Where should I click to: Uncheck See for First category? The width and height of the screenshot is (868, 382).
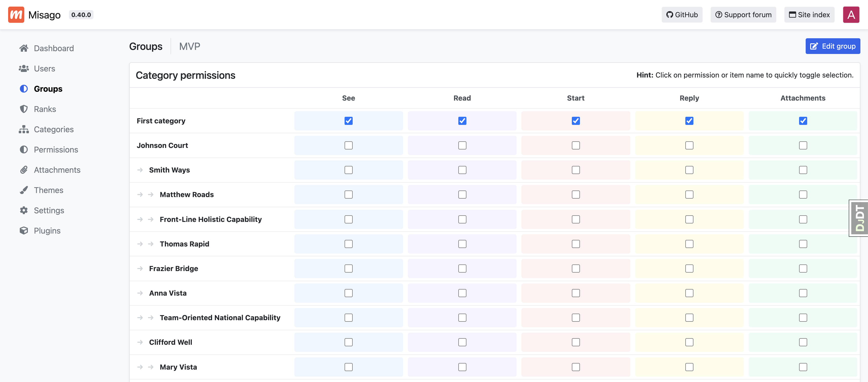pyautogui.click(x=348, y=121)
